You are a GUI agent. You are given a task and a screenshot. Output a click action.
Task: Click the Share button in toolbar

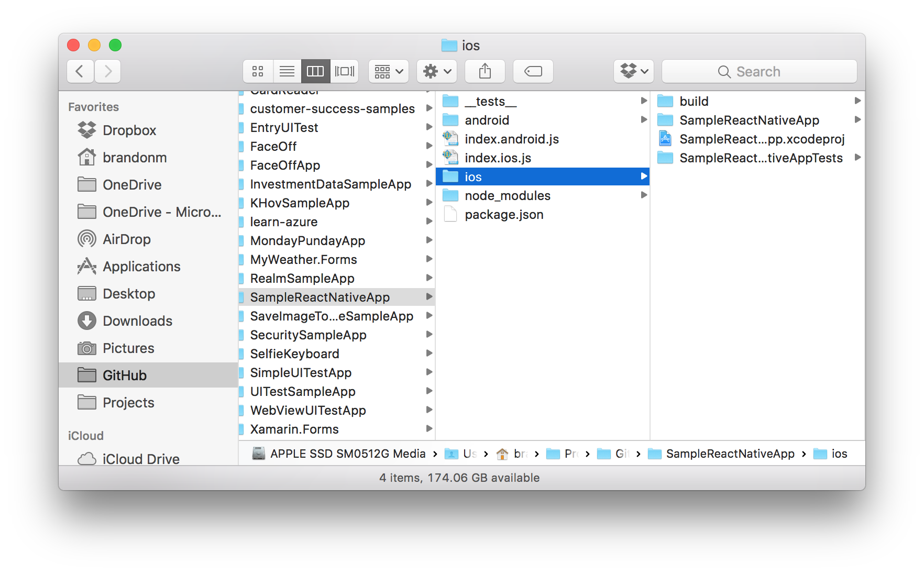click(485, 71)
